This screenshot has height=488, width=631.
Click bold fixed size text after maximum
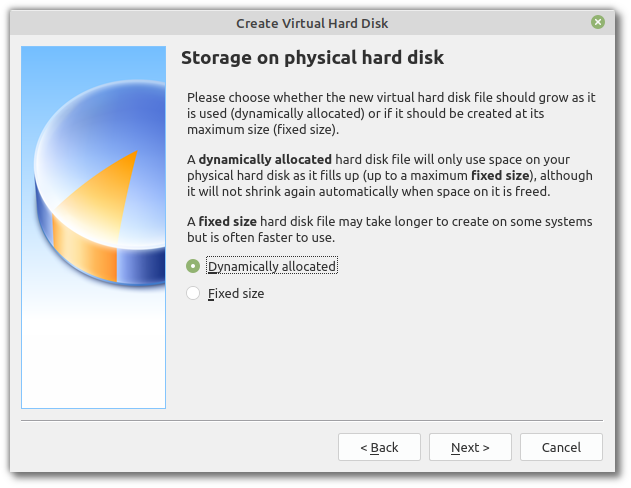(x=500, y=175)
